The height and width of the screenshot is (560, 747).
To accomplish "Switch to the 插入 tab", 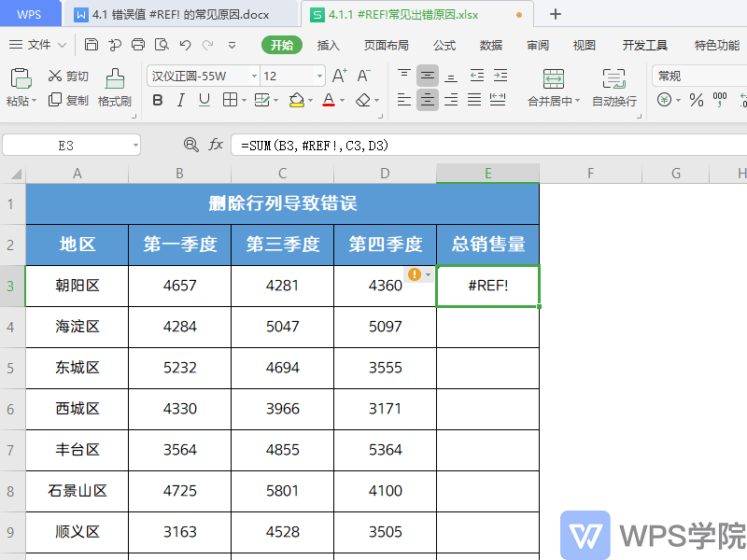I will (x=329, y=45).
